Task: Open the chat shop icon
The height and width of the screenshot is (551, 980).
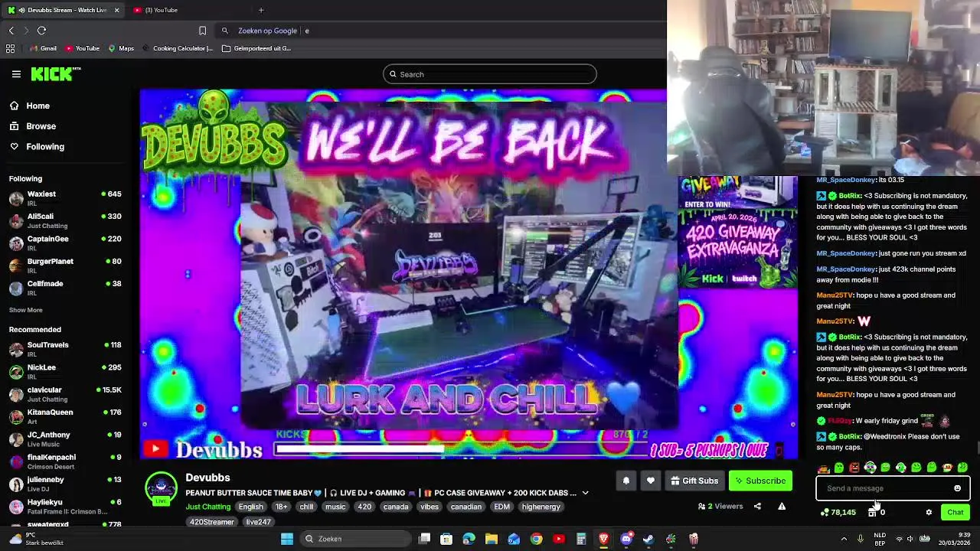Action: click(x=871, y=512)
